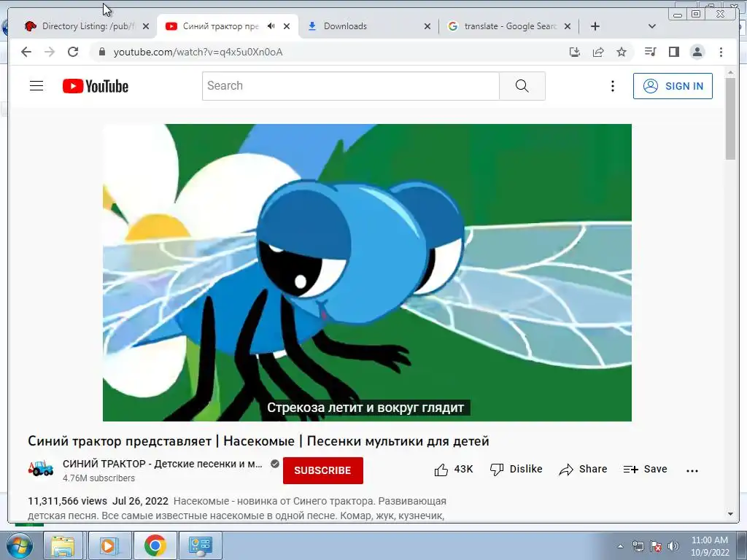The width and height of the screenshot is (747, 560).
Task: Click the system volume tray icon
Action: tap(673, 546)
